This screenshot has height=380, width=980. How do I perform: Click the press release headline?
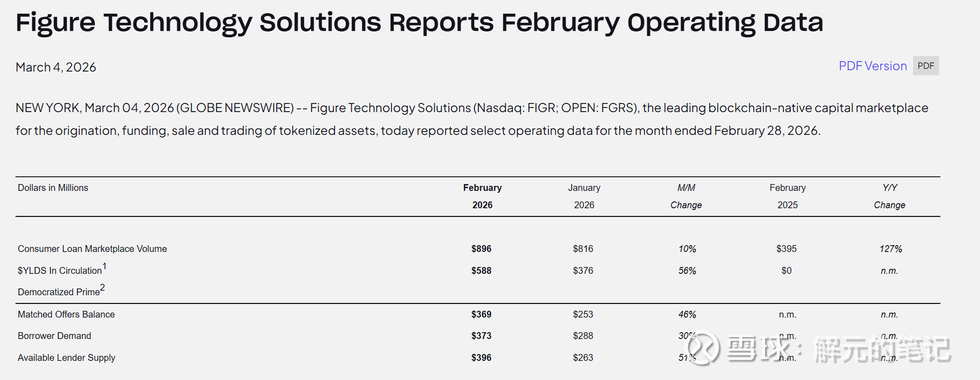pyautogui.click(x=419, y=23)
